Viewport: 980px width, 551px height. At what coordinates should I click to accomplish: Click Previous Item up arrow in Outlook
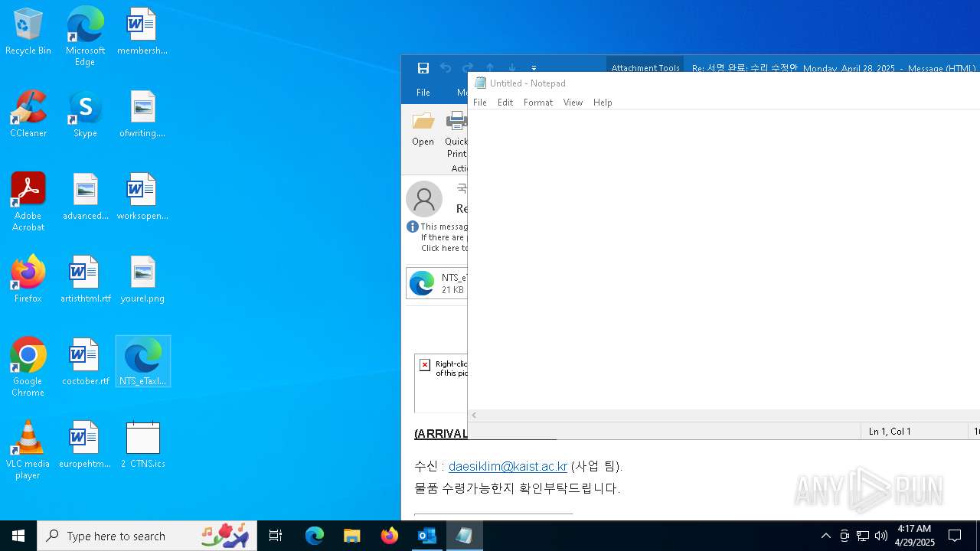point(490,68)
